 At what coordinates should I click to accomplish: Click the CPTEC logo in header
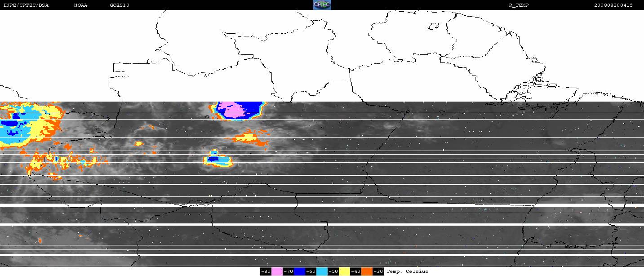pos(322,5)
